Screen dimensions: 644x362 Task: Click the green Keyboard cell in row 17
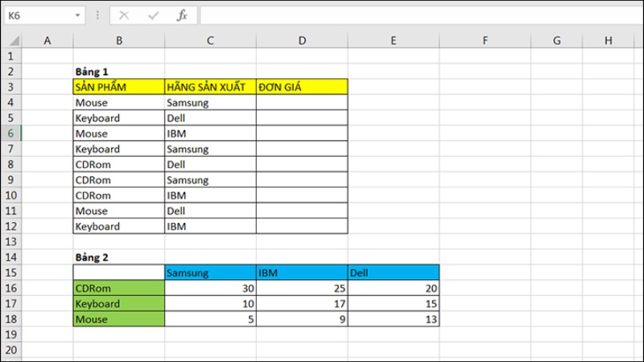click(x=118, y=304)
